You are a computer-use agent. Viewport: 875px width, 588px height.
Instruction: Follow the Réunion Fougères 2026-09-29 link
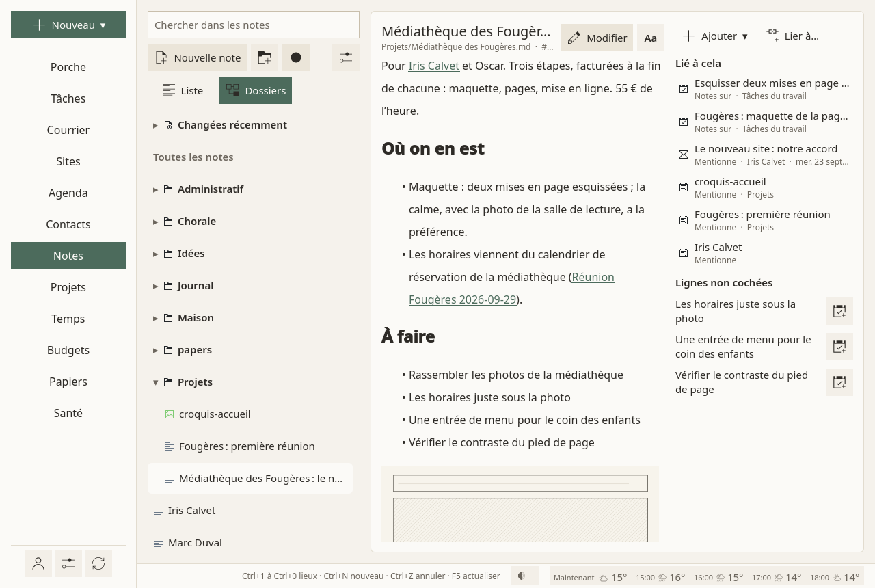pyautogui.click(x=512, y=288)
